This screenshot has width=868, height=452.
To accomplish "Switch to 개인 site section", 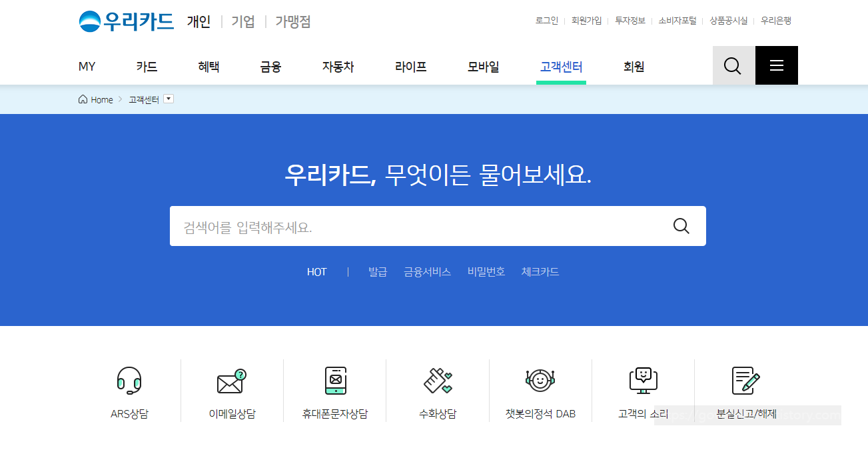I will point(199,21).
